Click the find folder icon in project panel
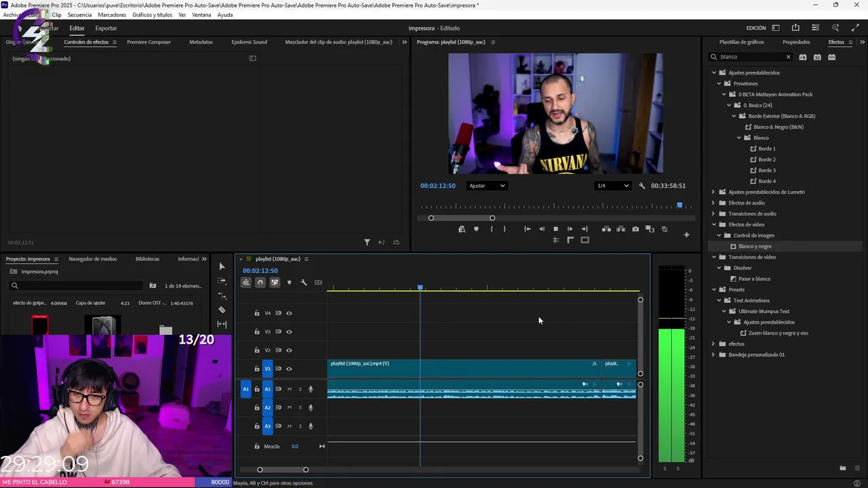The image size is (868, 488). coord(153,286)
